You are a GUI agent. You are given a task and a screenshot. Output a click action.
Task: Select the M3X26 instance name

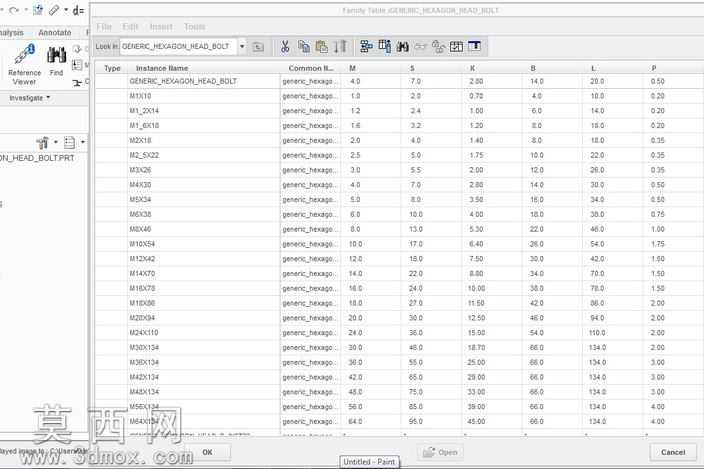tap(140, 170)
